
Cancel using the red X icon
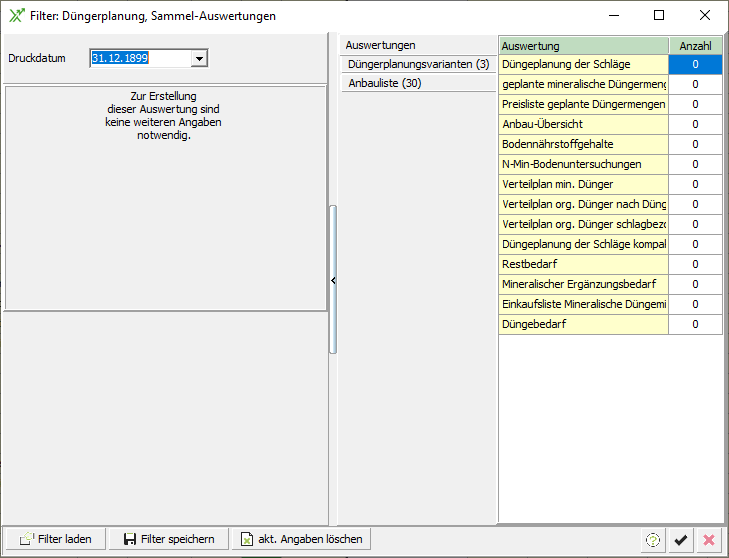[x=709, y=539]
